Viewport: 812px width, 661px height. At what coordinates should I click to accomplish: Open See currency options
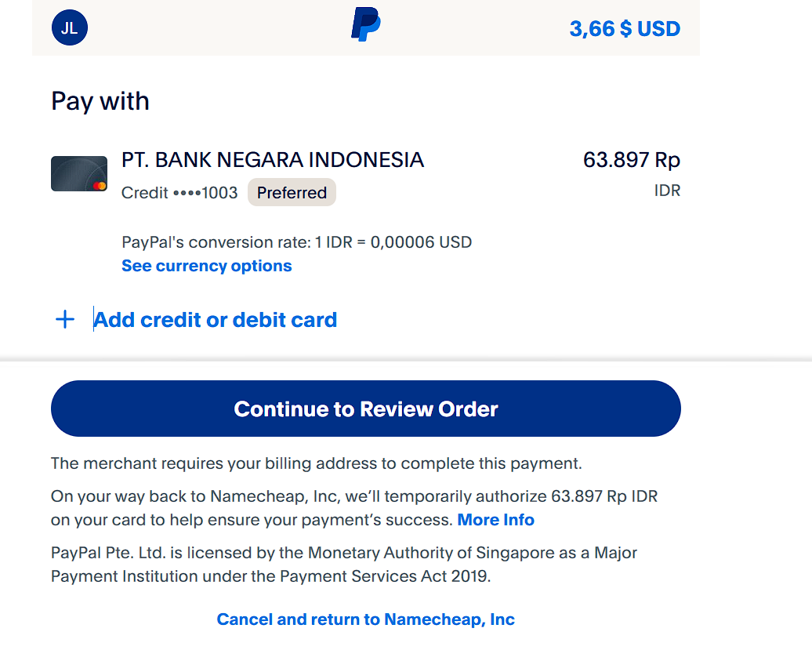206,266
